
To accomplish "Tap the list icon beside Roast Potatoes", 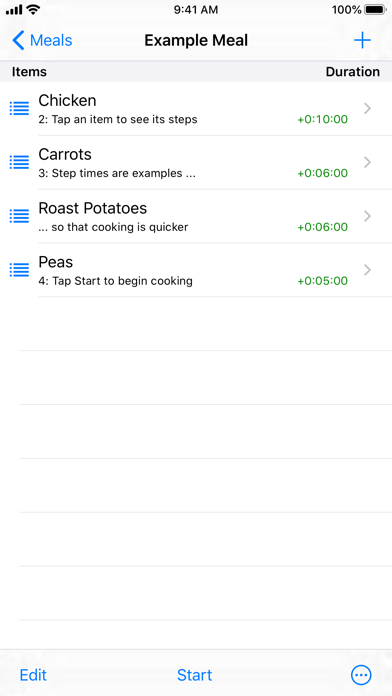I will [20, 216].
